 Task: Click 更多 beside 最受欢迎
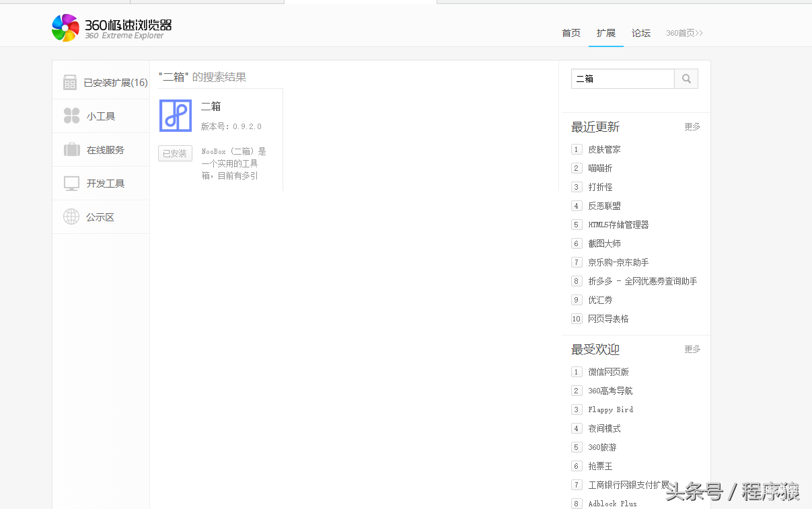[692, 349]
